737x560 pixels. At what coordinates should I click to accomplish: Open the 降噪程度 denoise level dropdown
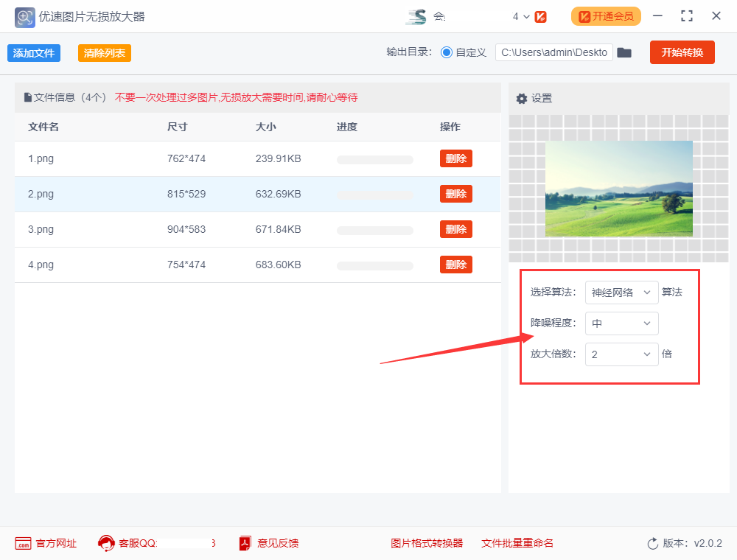point(621,323)
